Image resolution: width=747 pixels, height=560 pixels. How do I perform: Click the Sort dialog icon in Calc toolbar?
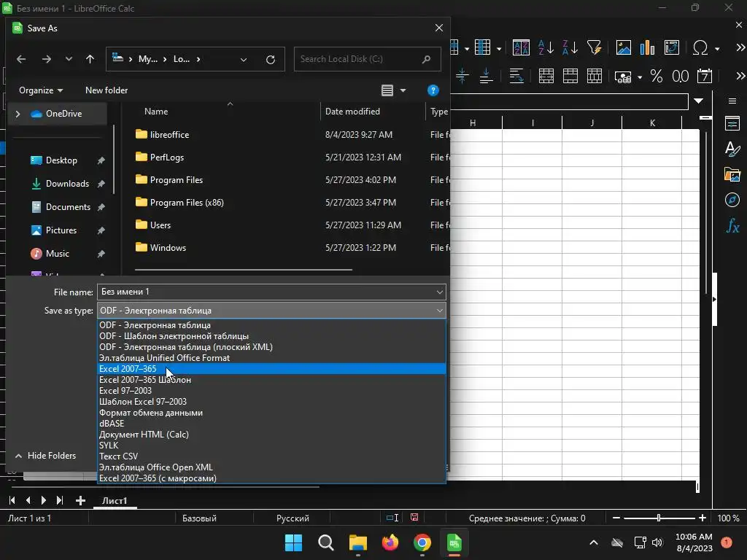(521, 47)
